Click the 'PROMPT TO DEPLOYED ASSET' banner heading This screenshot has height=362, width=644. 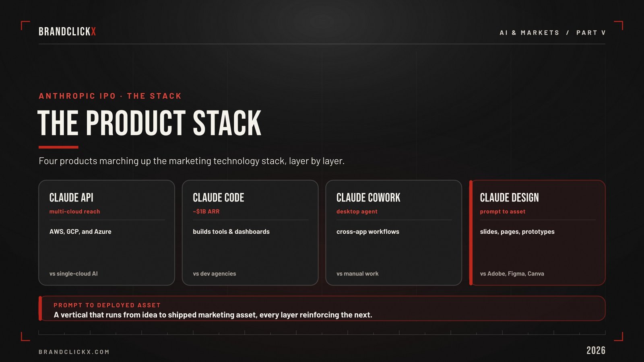tap(107, 305)
